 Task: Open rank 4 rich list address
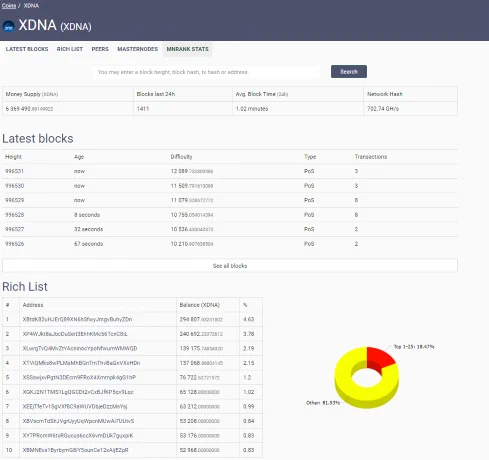click(81, 363)
